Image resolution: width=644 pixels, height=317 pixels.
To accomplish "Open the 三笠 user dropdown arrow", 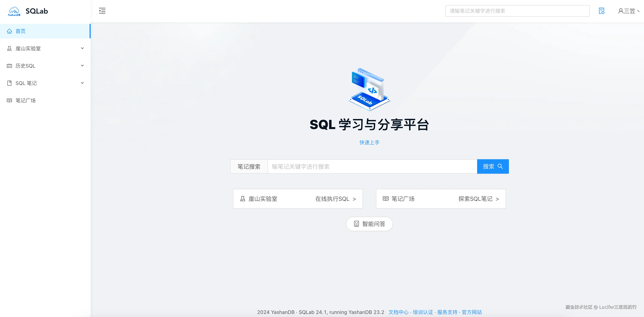I will click(638, 11).
